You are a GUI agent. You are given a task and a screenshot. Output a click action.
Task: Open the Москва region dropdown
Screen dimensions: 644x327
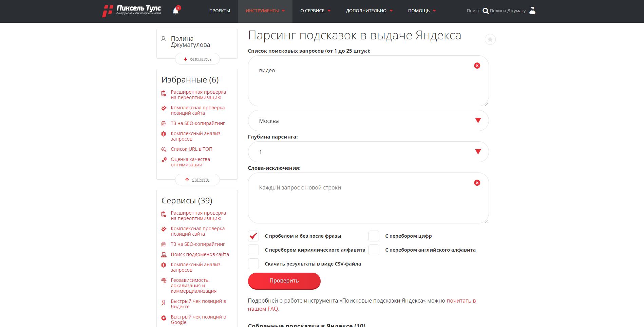tap(368, 121)
